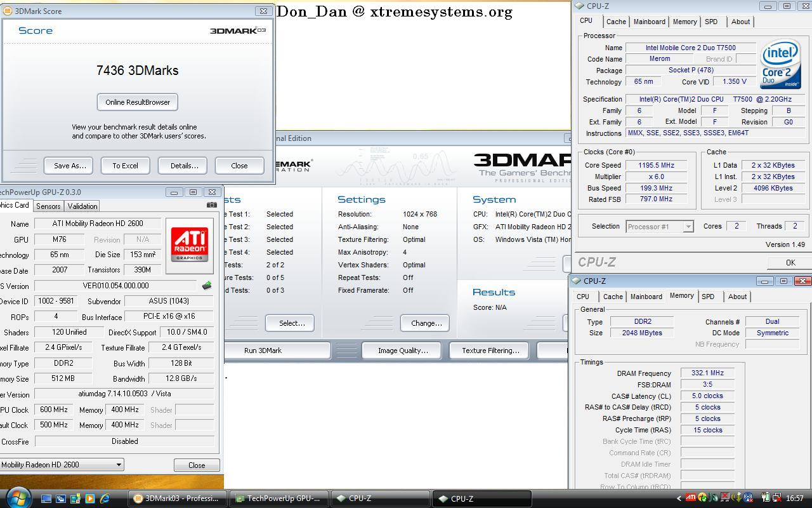Click Save As in 3DMark Score
Viewport: 812px width, 508px height.
[x=69, y=166]
